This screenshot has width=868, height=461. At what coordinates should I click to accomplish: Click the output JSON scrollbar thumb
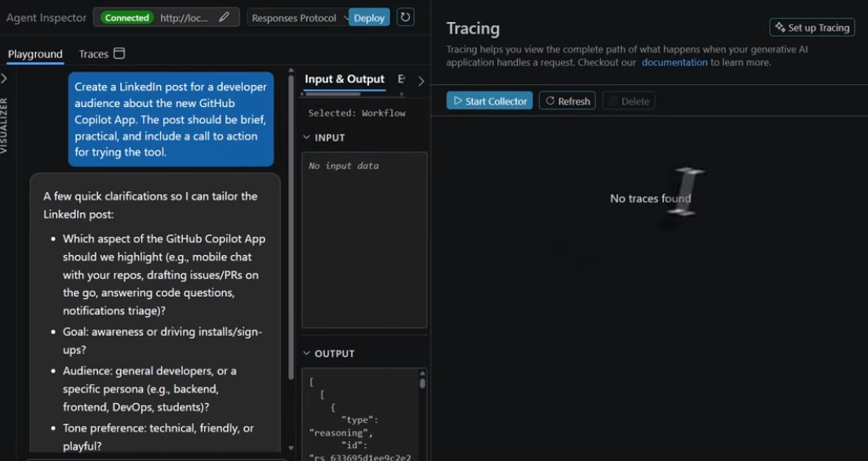422,383
